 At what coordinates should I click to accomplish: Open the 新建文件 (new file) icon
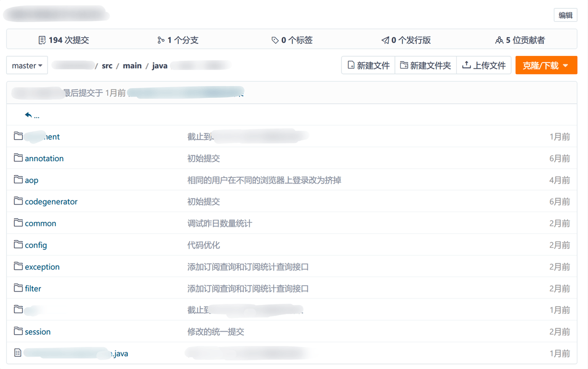(x=350, y=65)
